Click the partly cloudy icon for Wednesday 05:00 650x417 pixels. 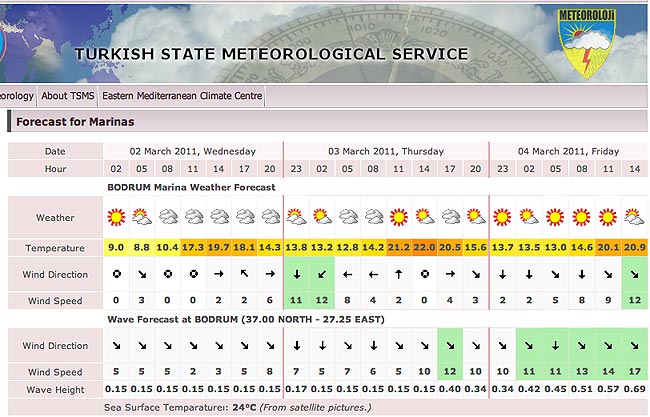(x=142, y=217)
